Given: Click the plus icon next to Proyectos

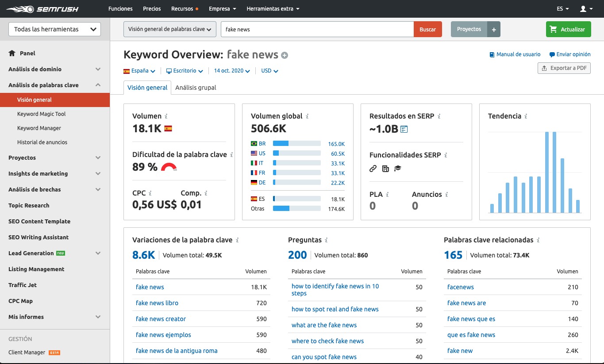Looking at the screenshot, I should [493, 30].
